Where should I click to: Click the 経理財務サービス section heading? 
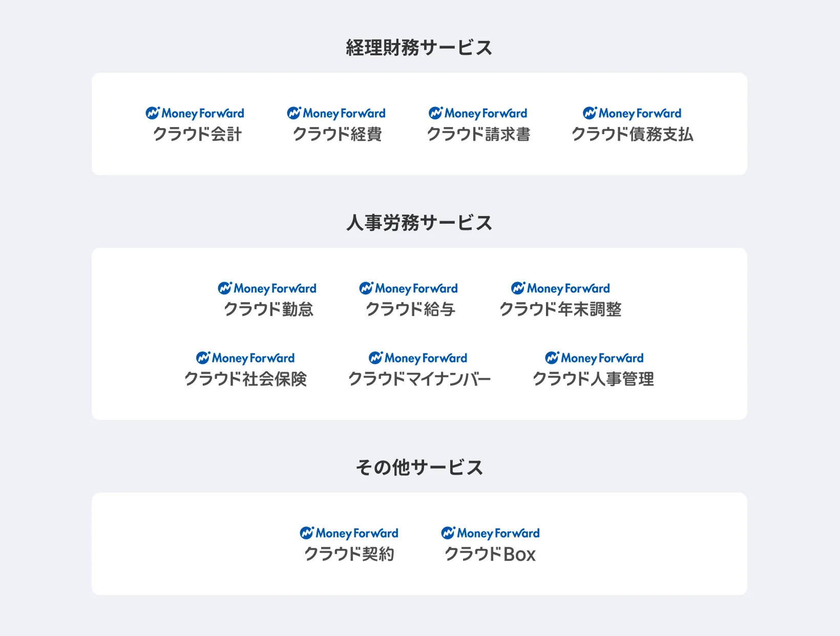coord(419,48)
